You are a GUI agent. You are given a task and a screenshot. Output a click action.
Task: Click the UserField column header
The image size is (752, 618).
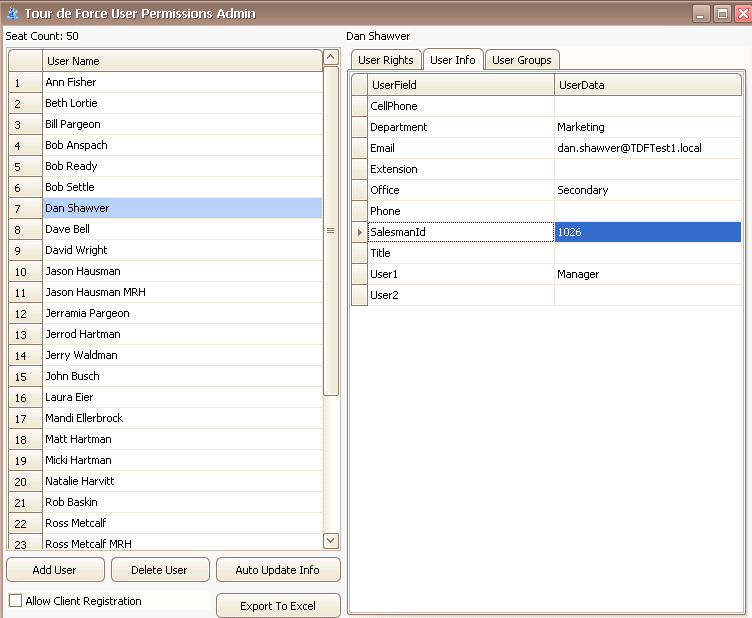460,85
